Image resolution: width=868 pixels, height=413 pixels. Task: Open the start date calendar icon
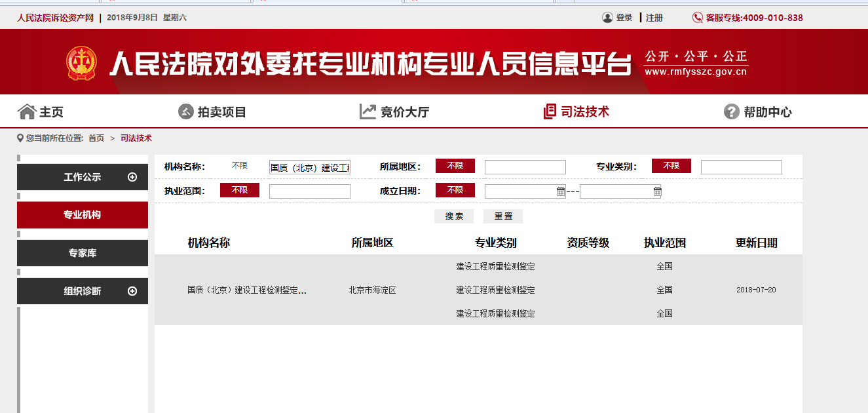561,191
